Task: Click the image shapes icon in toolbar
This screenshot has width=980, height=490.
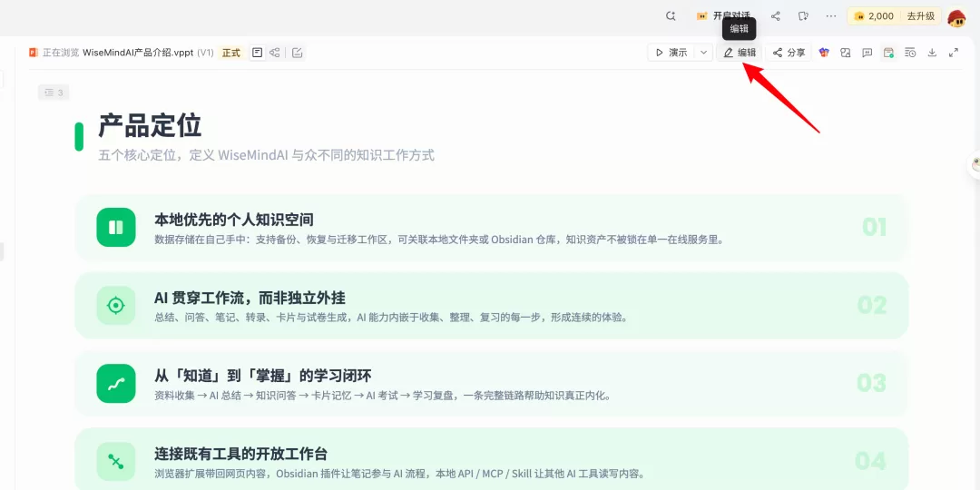Action: pos(846,53)
